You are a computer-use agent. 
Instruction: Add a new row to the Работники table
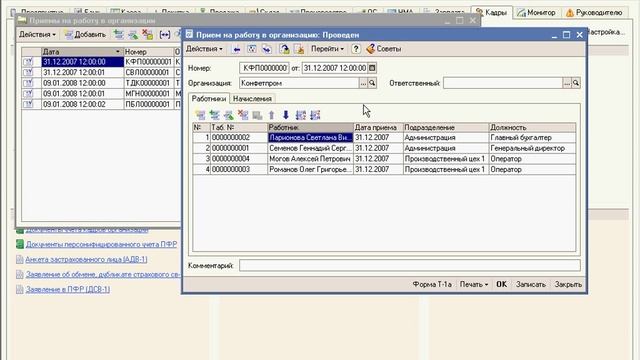[200, 115]
